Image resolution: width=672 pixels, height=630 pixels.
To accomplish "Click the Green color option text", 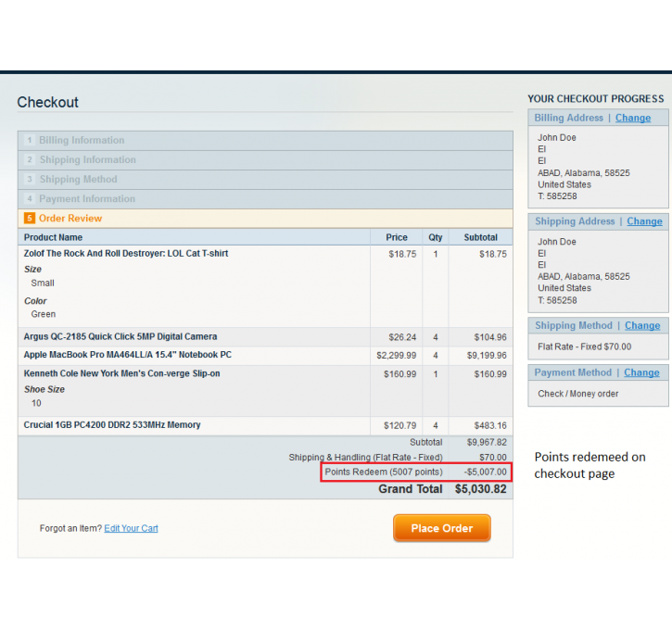I will pos(44,314).
